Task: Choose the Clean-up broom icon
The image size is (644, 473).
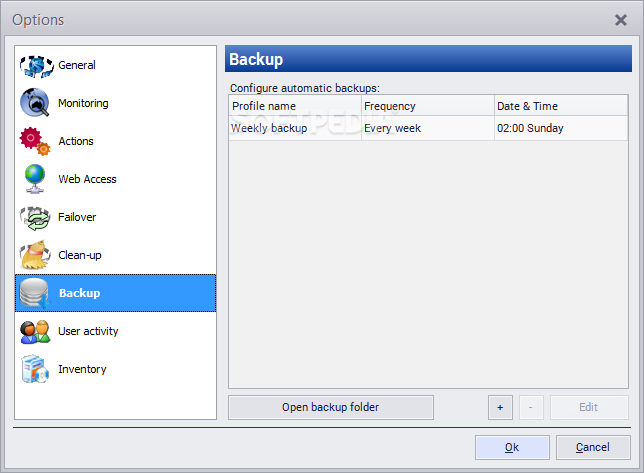Action: point(35,255)
